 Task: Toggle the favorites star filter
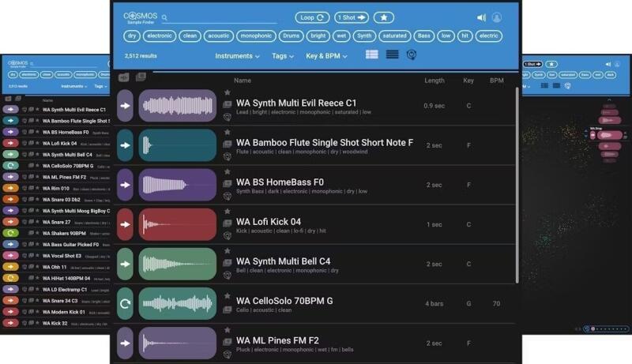coord(384,17)
